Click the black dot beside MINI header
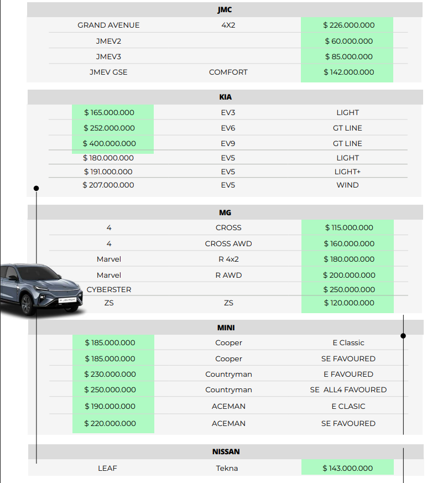The image size is (448, 483). (403, 336)
